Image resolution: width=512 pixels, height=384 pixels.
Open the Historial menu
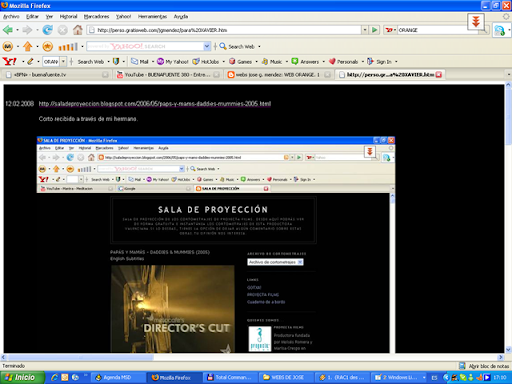(68, 16)
